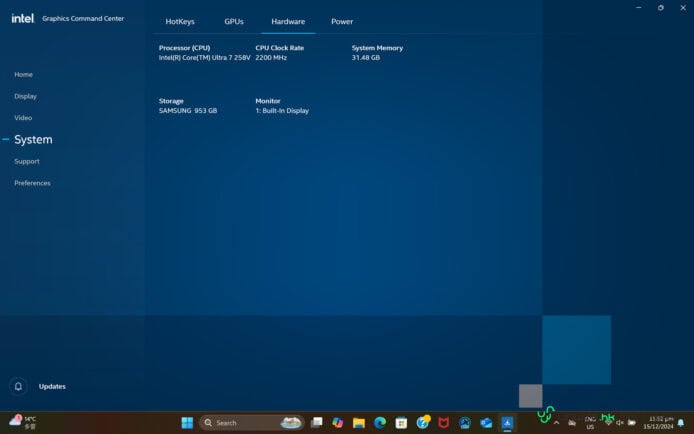Open the weather widget showing 14°C

click(23, 422)
